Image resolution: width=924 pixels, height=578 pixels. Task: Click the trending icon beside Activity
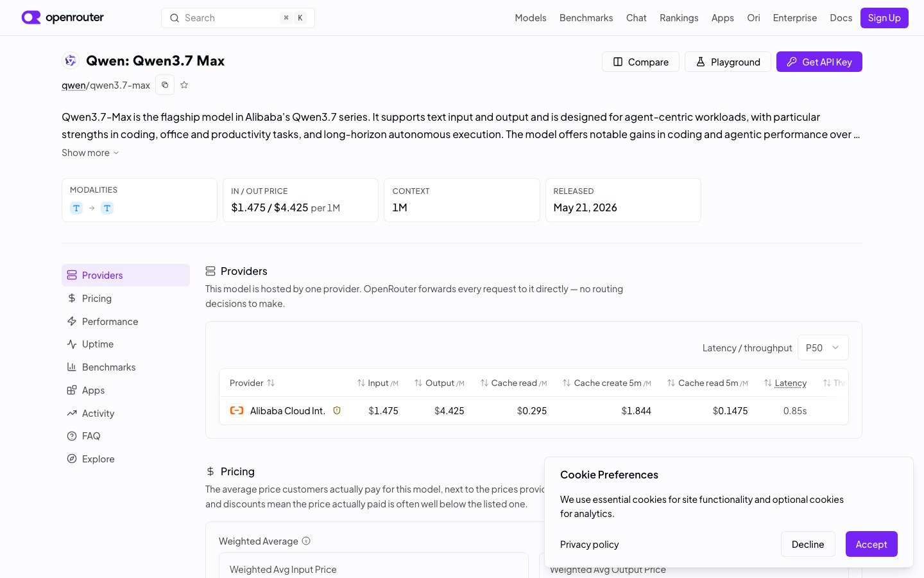click(x=72, y=413)
